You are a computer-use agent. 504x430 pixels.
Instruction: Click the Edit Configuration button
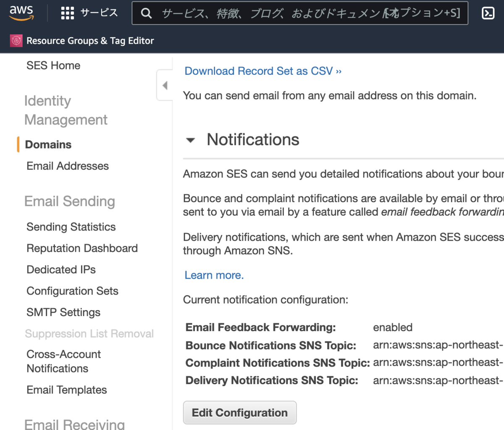(240, 413)
